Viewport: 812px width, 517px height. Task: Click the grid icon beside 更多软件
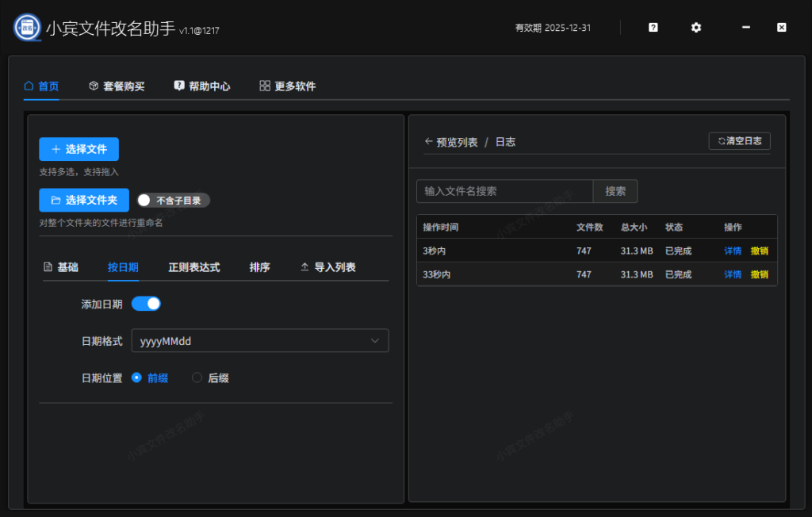264,86
